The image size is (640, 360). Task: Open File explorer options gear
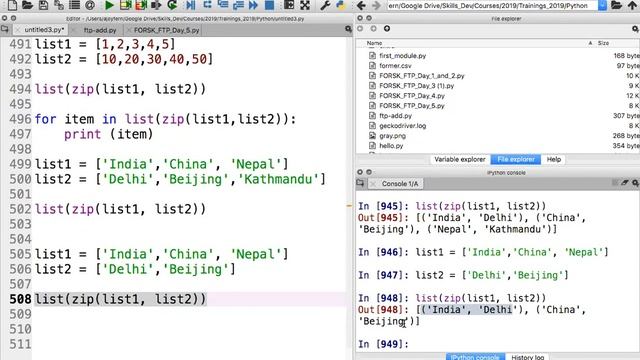point(636,29)
